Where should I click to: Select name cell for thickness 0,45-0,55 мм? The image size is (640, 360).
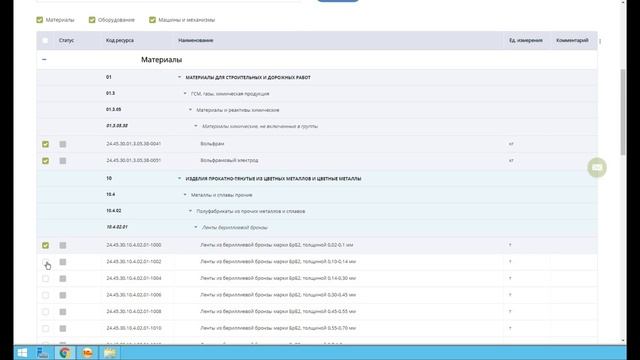coord(278,311)
